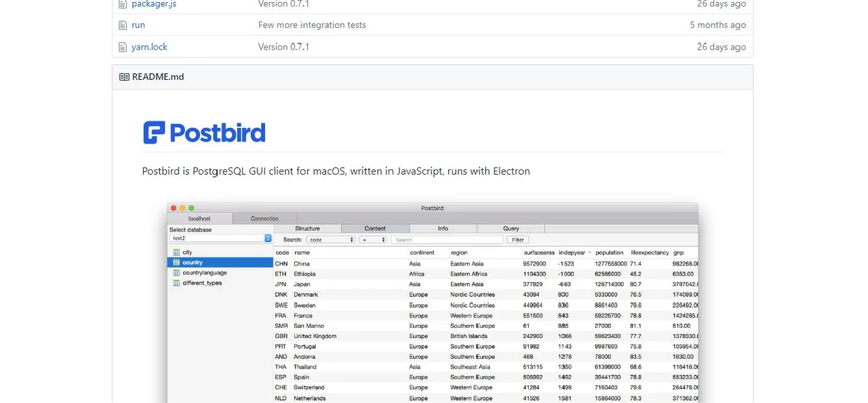This screenshot has height=403, width=868.
Task: Click the packager.js file icon
Action: pos(123,4)
